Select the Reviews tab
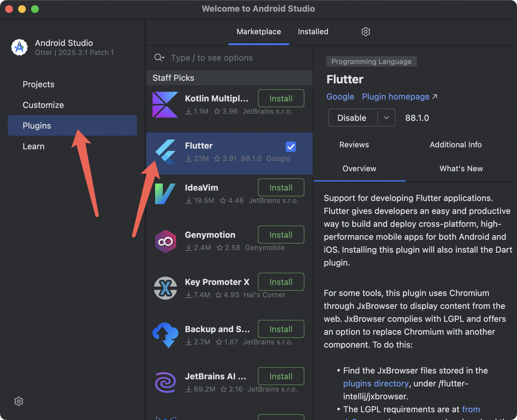Viewport: 517px width, 420px height. pyautogui.click(x=354, y=145)
